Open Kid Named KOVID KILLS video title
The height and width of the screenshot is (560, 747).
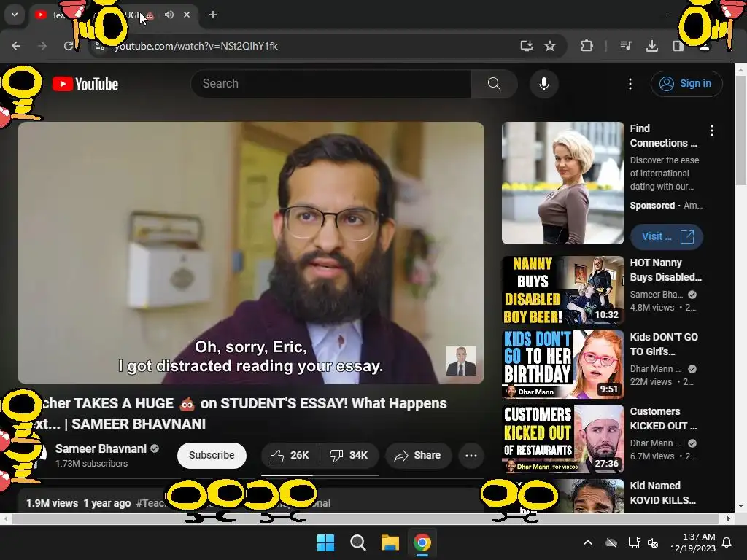pyautogui.click(x=662, y=493)
